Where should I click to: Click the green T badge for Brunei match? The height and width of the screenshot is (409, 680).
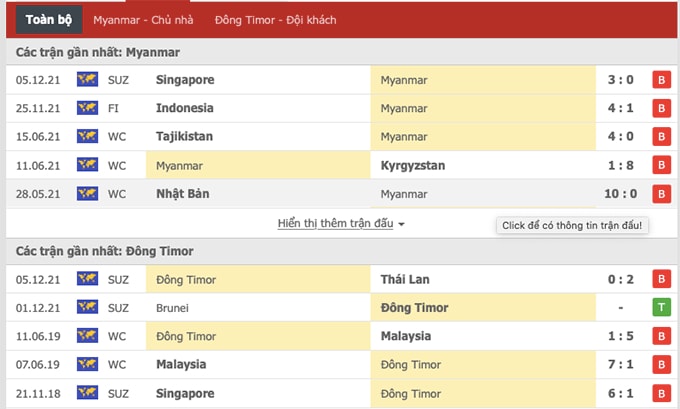point(661,308)
